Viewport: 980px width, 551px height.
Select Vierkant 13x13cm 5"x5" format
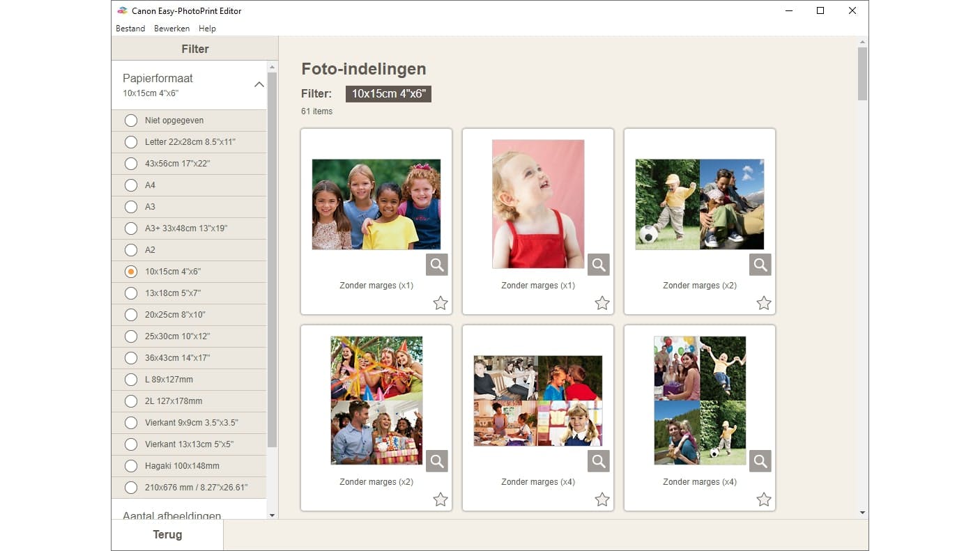pos(189,444)
